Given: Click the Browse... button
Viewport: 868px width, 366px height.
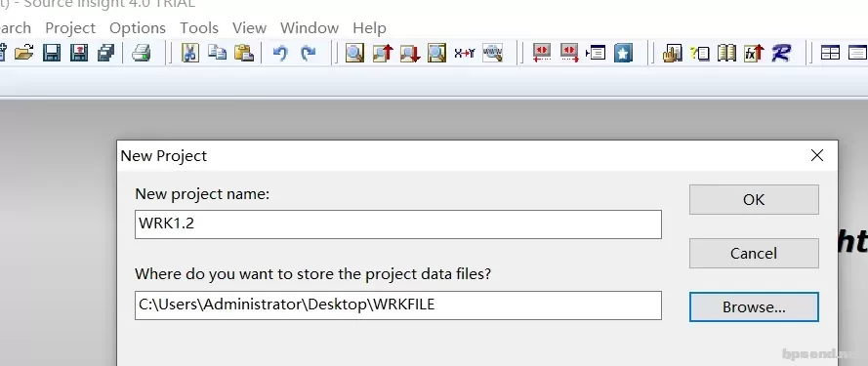Looking at the screenshot, I should click(754, 306).
